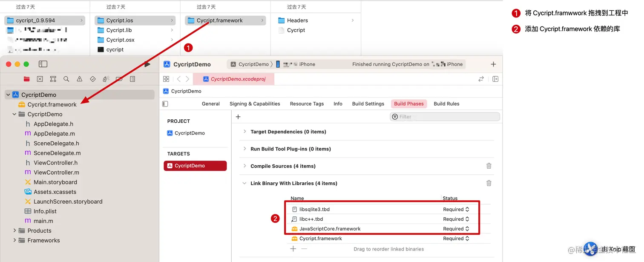
Task: Switch to Build Settings tab
Action: pyautogui.click(x=368, y=104)
